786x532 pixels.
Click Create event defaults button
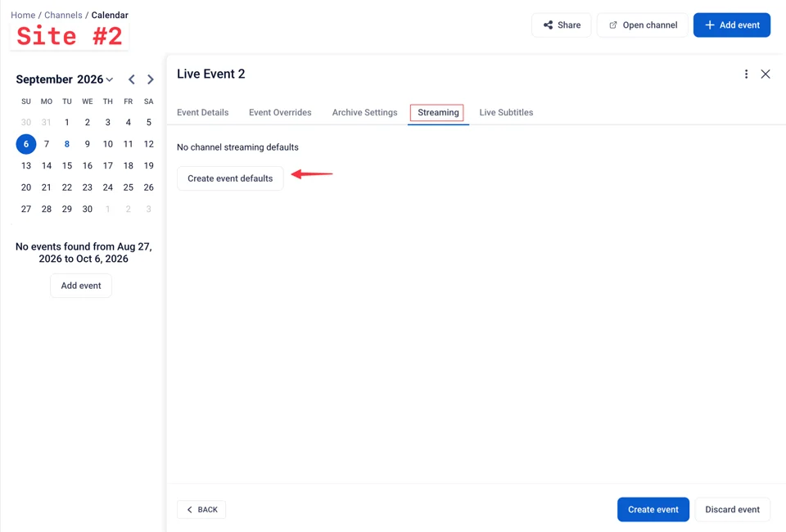(x=230, y=178)
